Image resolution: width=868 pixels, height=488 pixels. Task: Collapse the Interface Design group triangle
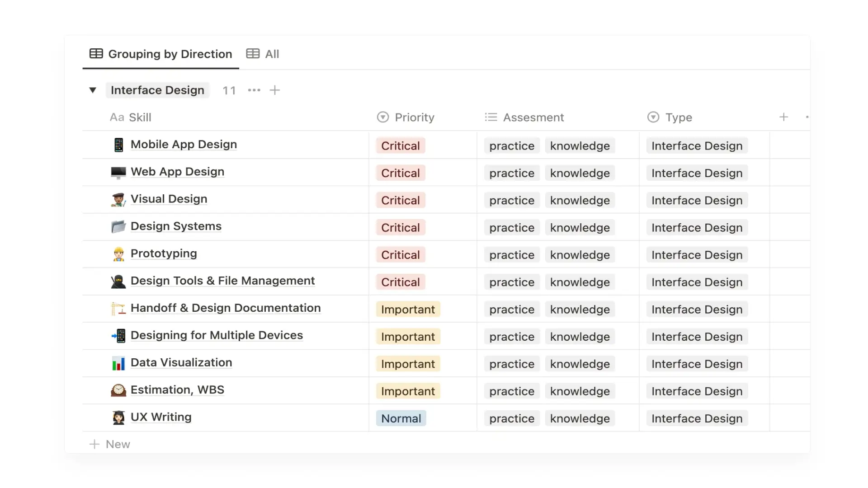point(93,90)
